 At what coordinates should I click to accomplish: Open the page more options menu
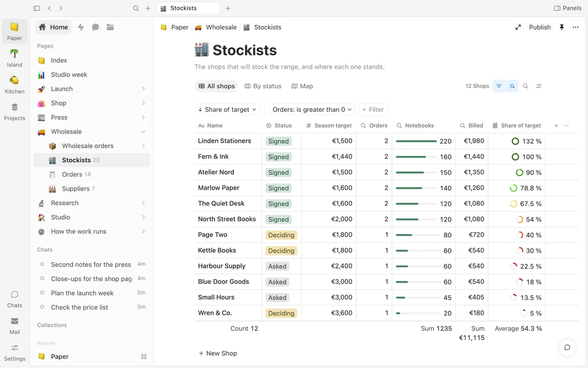tap(575, 27)
